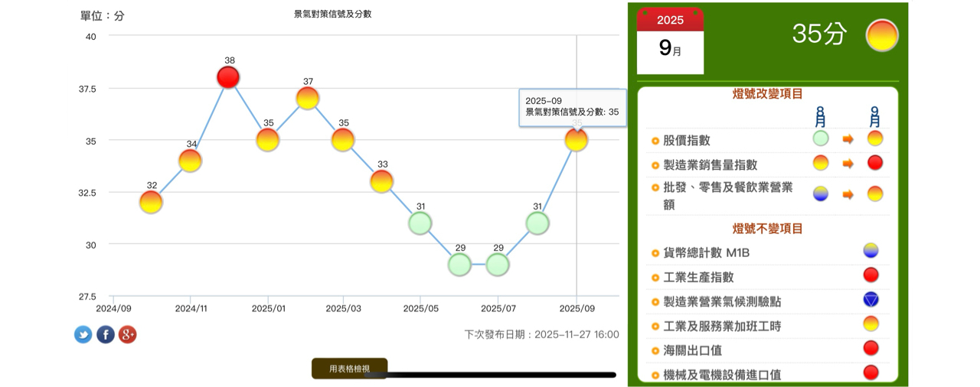Click the red light for 機械及電機設備進口值
The height and width of the screenshot is (387, 980).
pos(871,372)
